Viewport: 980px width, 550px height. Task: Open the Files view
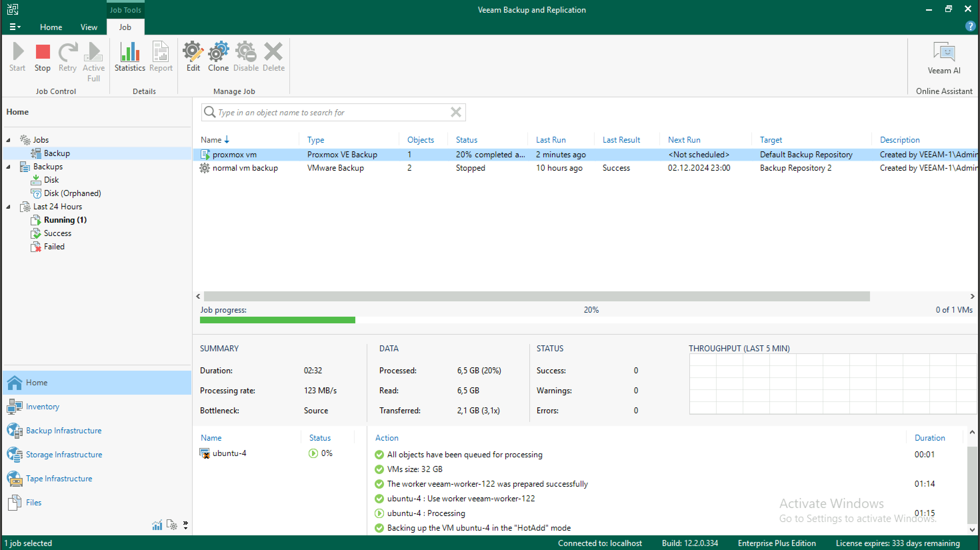click(x=97, y=502)
